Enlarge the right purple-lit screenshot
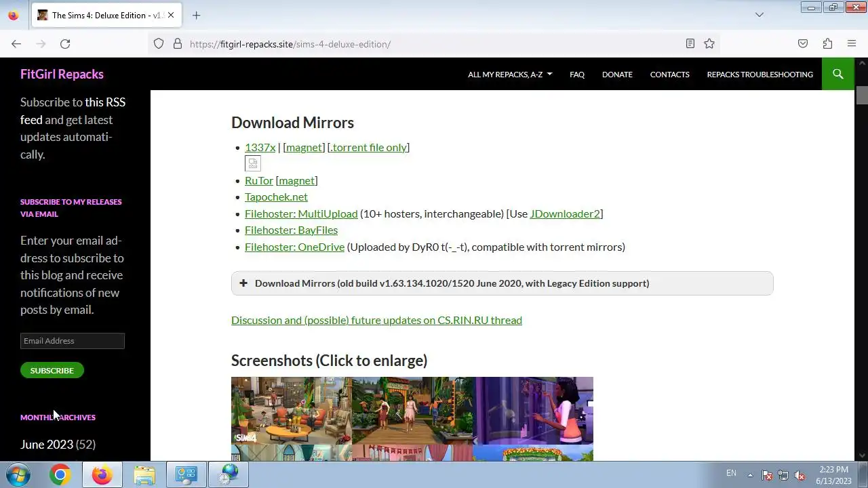Viewport: 868px width, 488px height. pyautogui.click(x=533, y=411)
